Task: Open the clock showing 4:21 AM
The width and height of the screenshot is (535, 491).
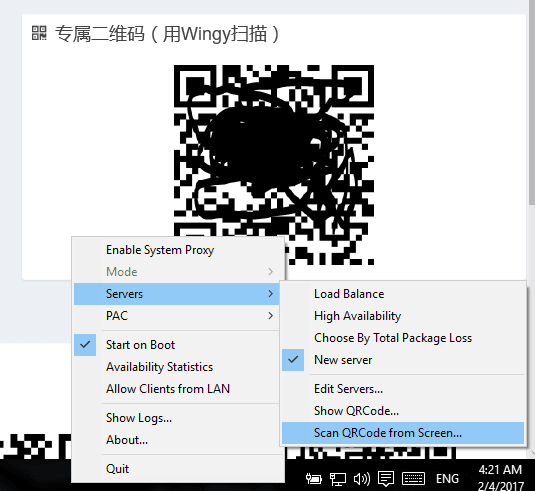Action: point(500,478)
